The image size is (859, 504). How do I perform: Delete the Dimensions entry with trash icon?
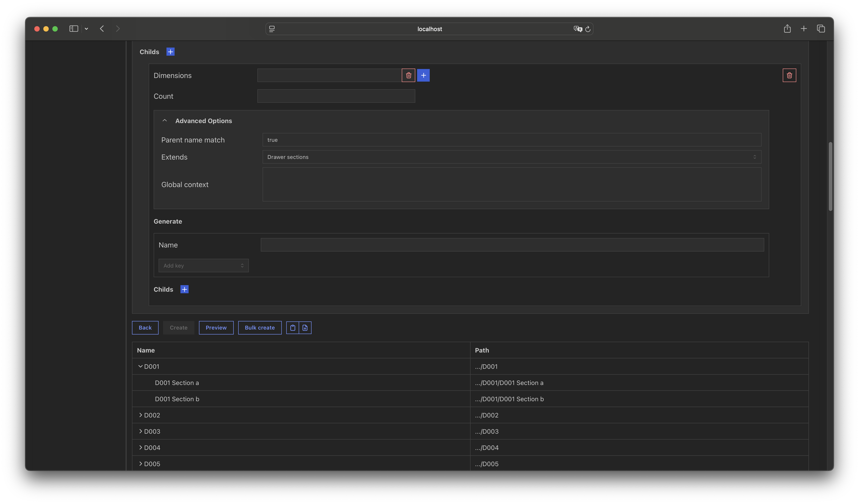(x=408, y=75)
